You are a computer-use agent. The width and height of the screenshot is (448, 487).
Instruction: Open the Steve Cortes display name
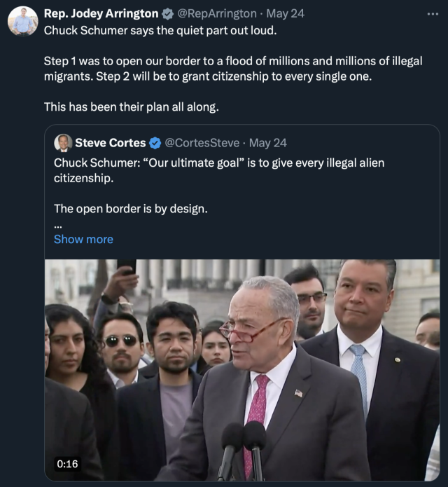(x=111, y=143)
